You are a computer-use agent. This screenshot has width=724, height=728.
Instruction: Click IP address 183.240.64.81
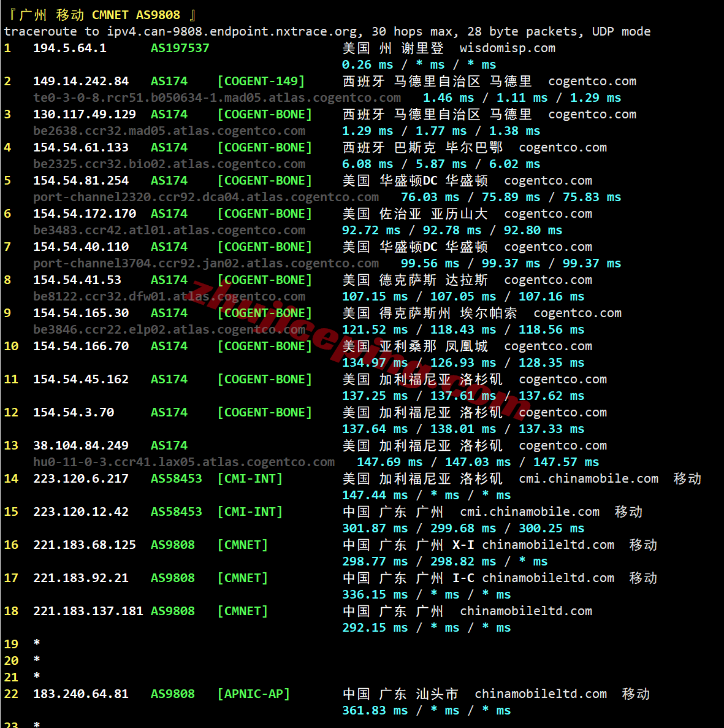81,694
